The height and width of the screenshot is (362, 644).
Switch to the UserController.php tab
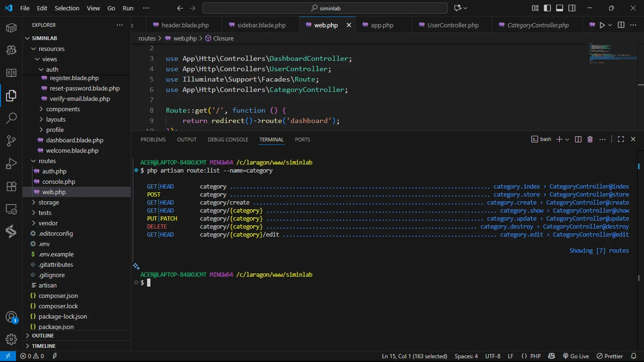[453, 25]
